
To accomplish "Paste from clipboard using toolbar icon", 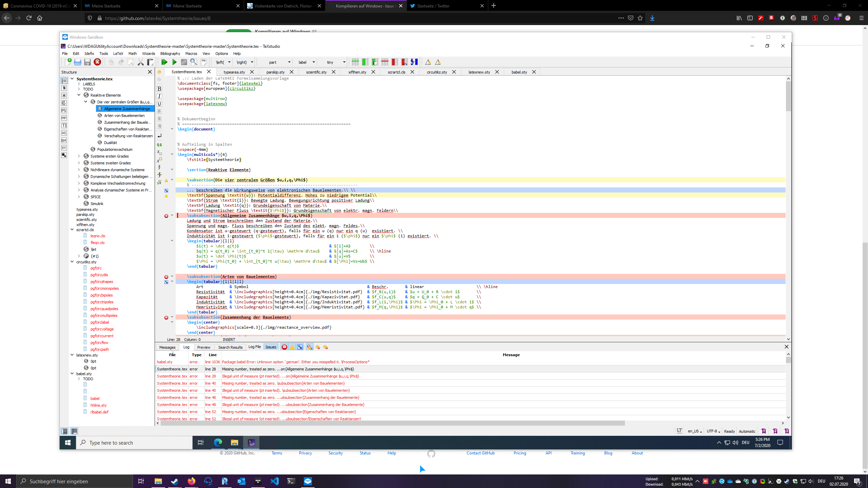I will 150,62.
